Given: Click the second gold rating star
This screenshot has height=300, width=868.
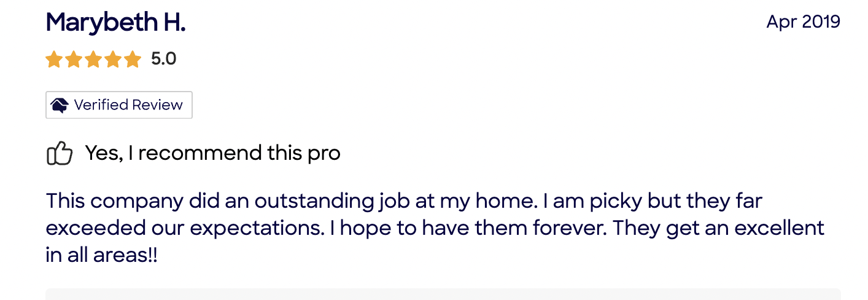Looking at the screenshot, I should click(x=74, y=60).
